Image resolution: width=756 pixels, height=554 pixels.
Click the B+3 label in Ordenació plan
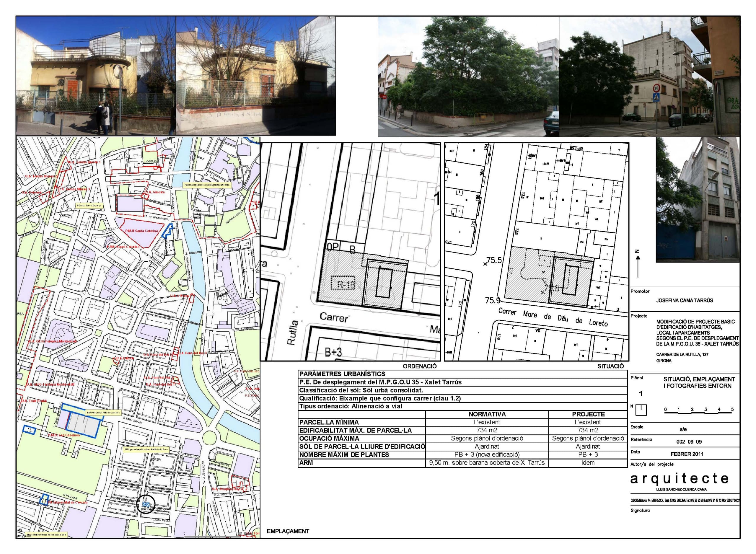(x=333, y=352)
